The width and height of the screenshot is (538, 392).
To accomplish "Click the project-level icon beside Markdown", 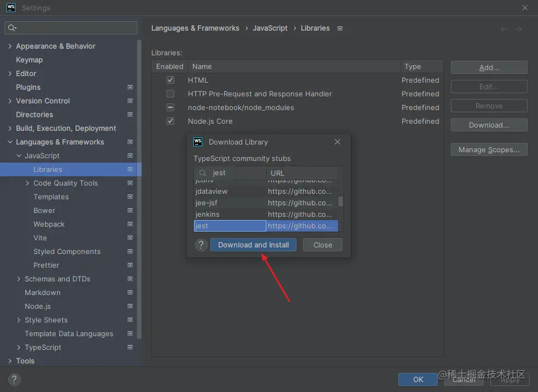I will 130,292.
